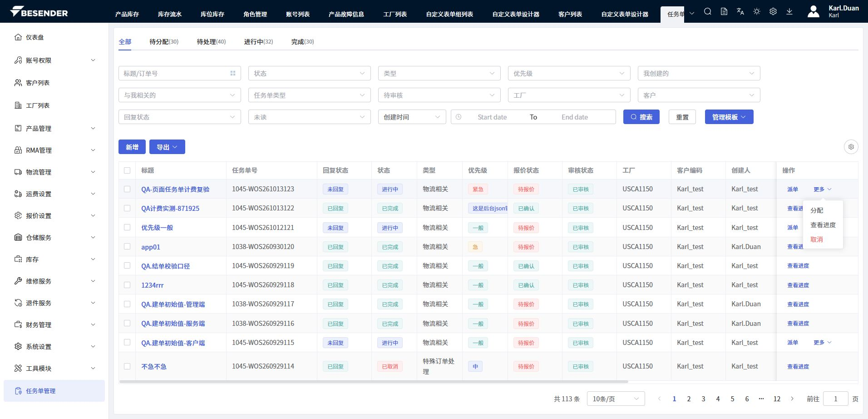Click the clock icon in date range field
Viewport: 868px width, 419px height.
tap(459, 117)
